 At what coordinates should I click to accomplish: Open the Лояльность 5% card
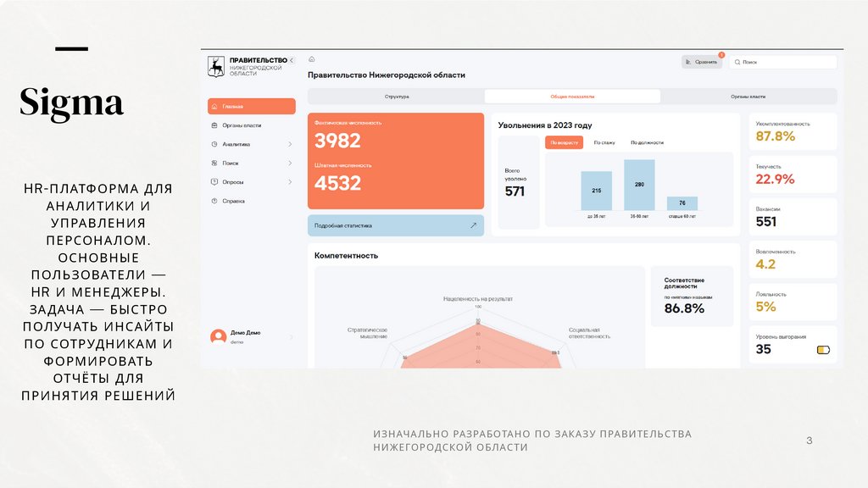(x=793, y=302)
